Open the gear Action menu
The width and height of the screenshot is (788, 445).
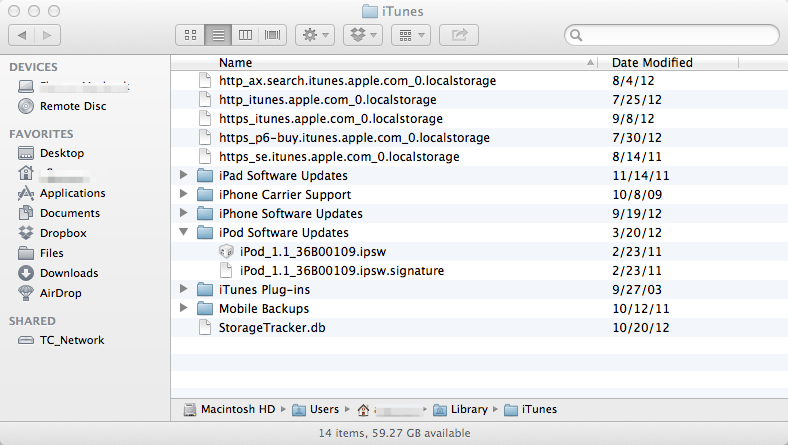point(315,35)
